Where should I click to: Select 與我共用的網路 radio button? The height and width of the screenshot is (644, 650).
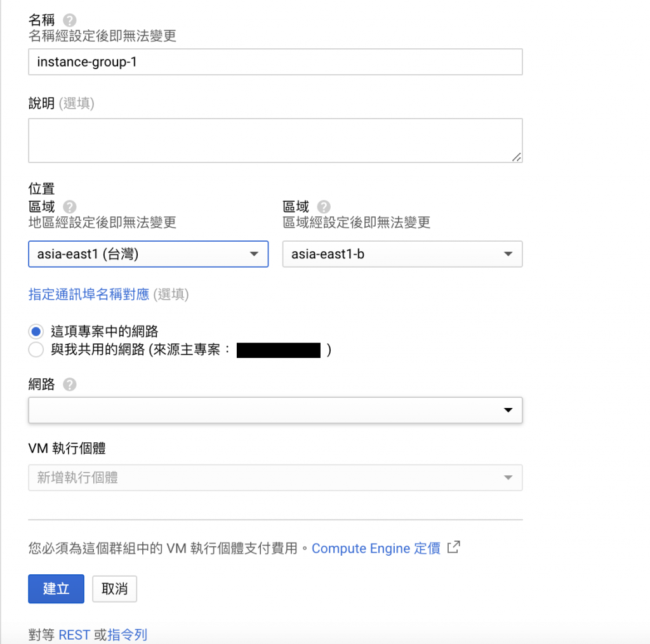click(x=36, y=350)
